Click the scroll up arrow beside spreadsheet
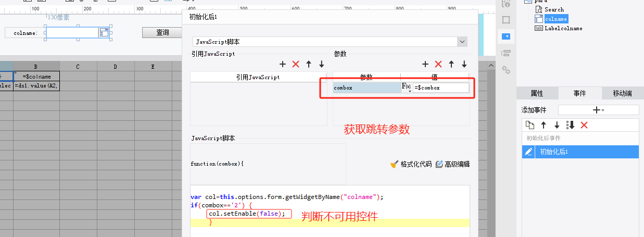The height and width of the screenshot is (237, 644). coord(490,66)
